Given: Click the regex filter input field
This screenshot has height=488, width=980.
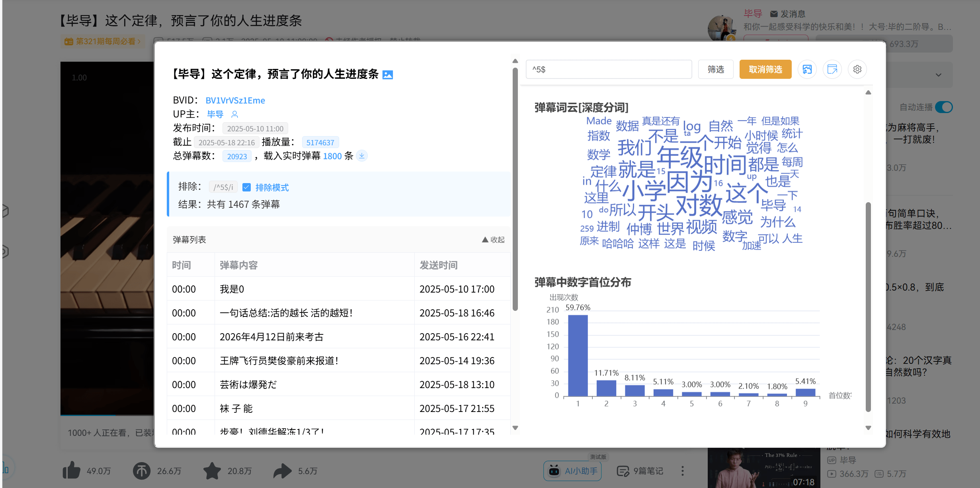Looking at the screenshot, I should click(x=608, y=69).
